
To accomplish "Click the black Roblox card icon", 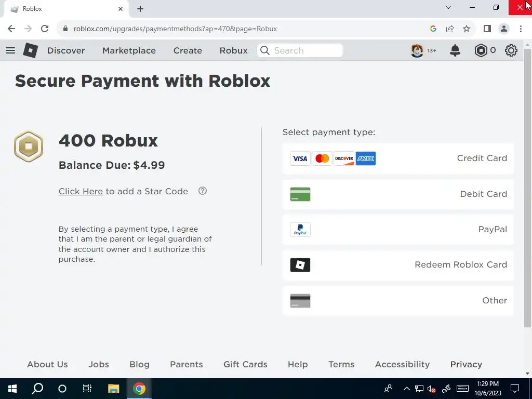I will (300, 265).
